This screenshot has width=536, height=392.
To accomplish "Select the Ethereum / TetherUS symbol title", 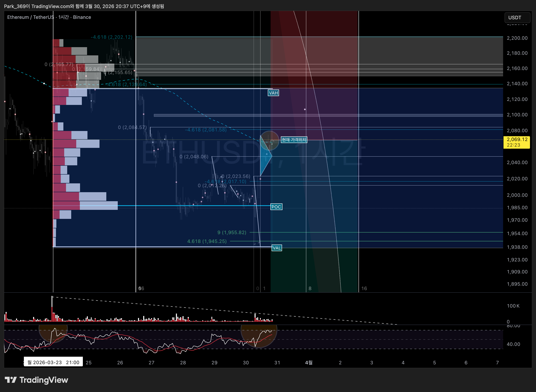I will click(49, 17).
